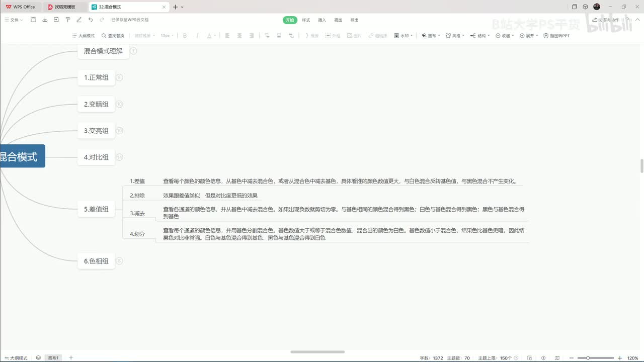Open the 水印 watermark dropdown

pyautogui.click(x=404, y=36)
